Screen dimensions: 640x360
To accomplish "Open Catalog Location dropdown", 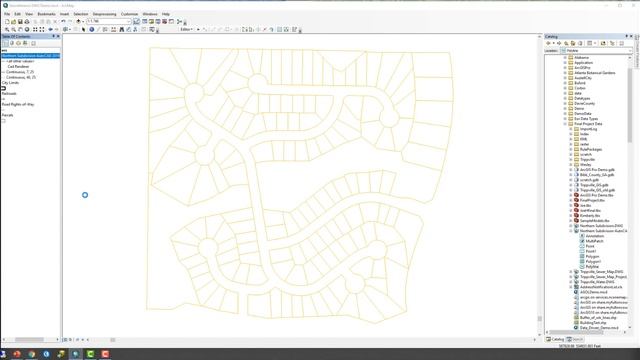I will tap(629, 51).
